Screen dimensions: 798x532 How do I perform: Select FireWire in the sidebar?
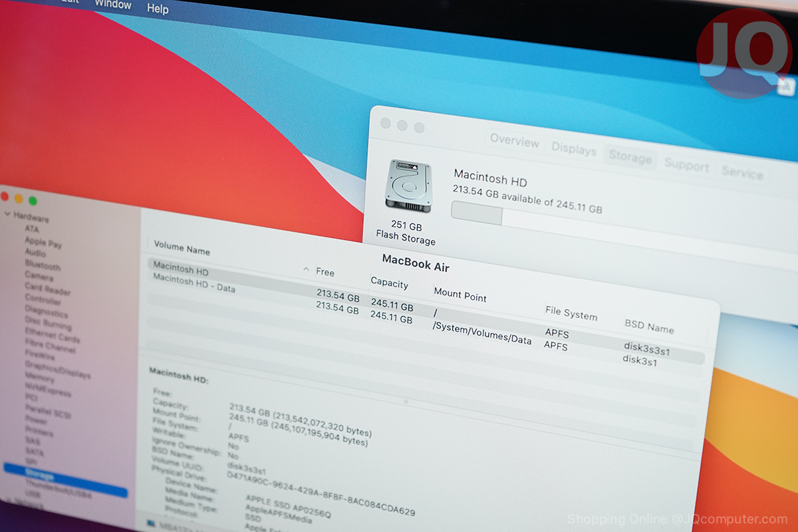click(39, 356)
